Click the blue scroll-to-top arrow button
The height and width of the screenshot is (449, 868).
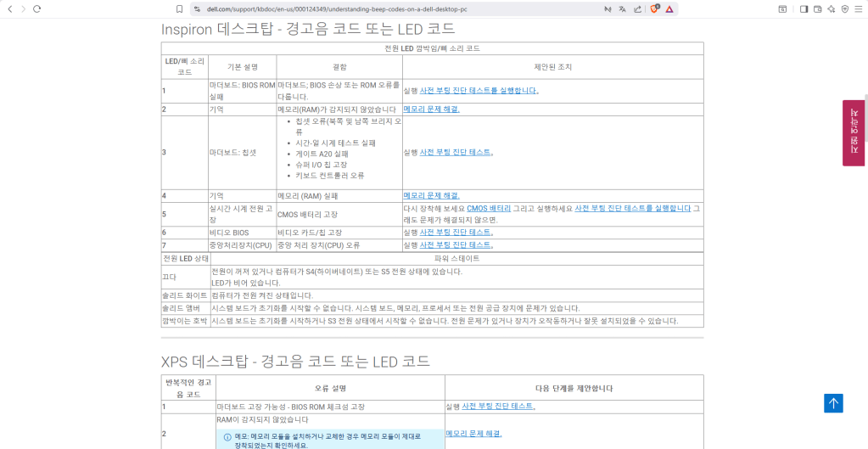(x=833, y=403)
